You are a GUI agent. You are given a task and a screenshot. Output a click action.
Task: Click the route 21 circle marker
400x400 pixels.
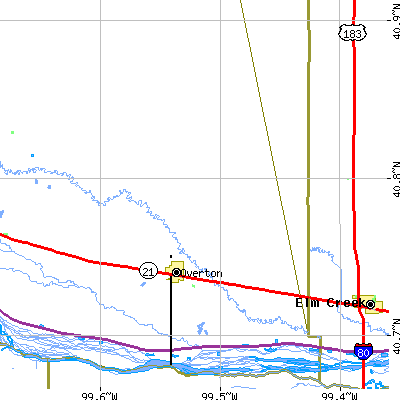tap(148, 271)
